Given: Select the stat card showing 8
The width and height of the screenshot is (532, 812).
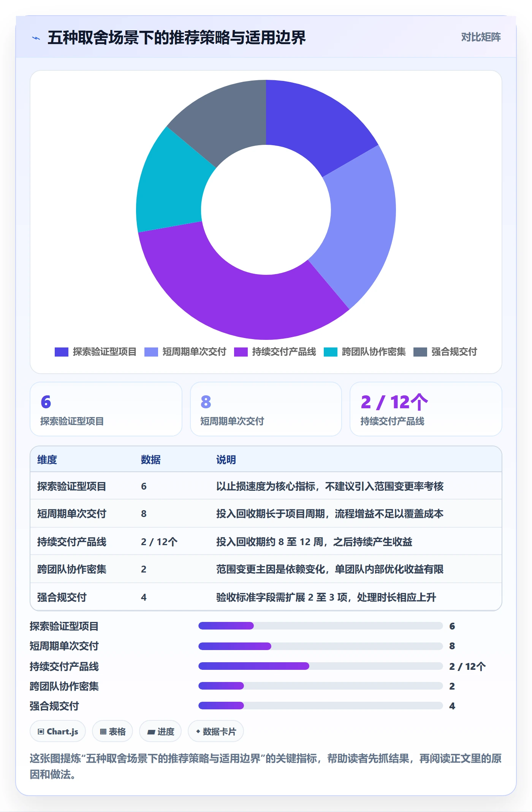Looking at the screenshot, I should coord(266,409).
